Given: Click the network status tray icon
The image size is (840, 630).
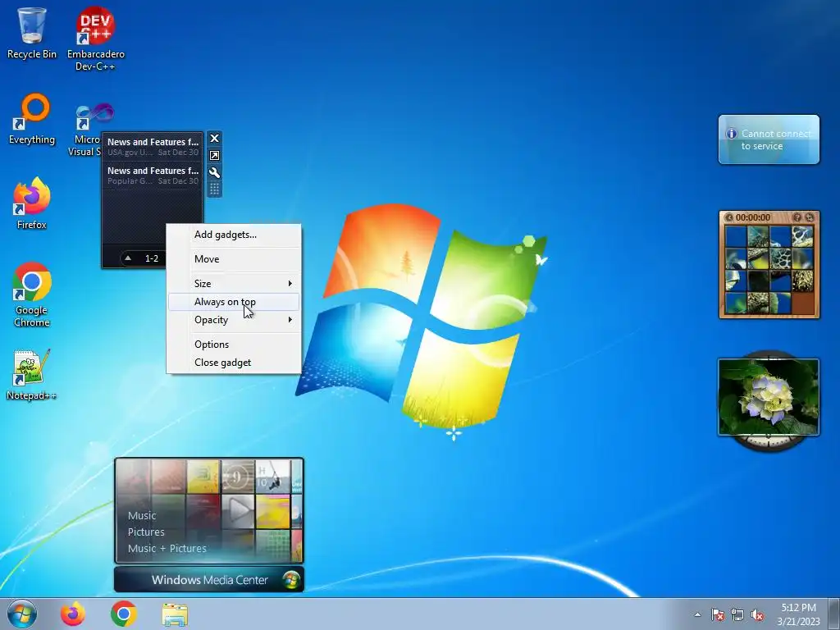Looking at the screenshot, I should [737, 614].
